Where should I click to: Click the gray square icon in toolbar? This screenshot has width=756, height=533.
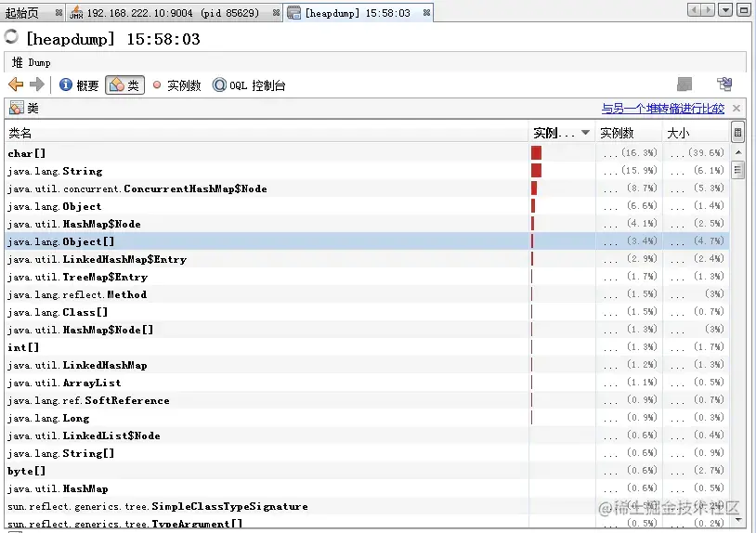tap(684, 84)
